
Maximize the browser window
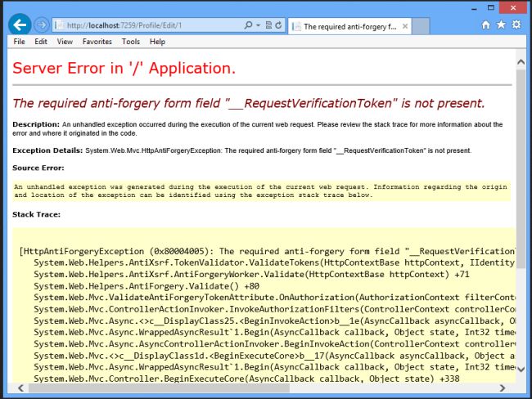point(491,7)
